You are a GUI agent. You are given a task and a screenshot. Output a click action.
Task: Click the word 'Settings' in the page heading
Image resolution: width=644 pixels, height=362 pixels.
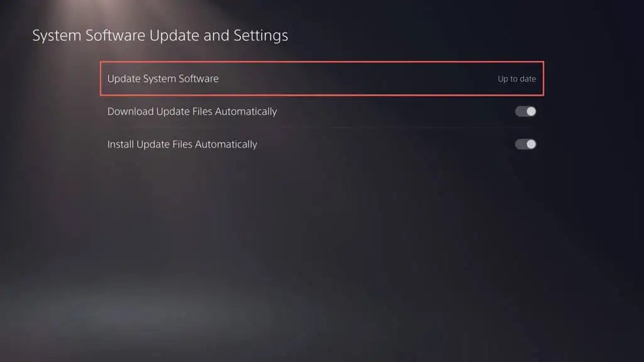pyautogui.click(x=261, y=36)
